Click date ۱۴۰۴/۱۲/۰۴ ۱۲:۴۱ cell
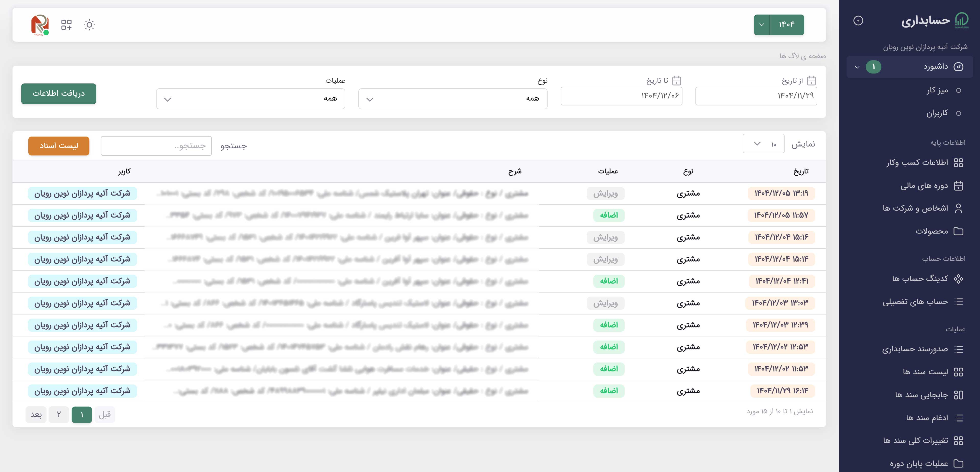 [x=781, y=281]
